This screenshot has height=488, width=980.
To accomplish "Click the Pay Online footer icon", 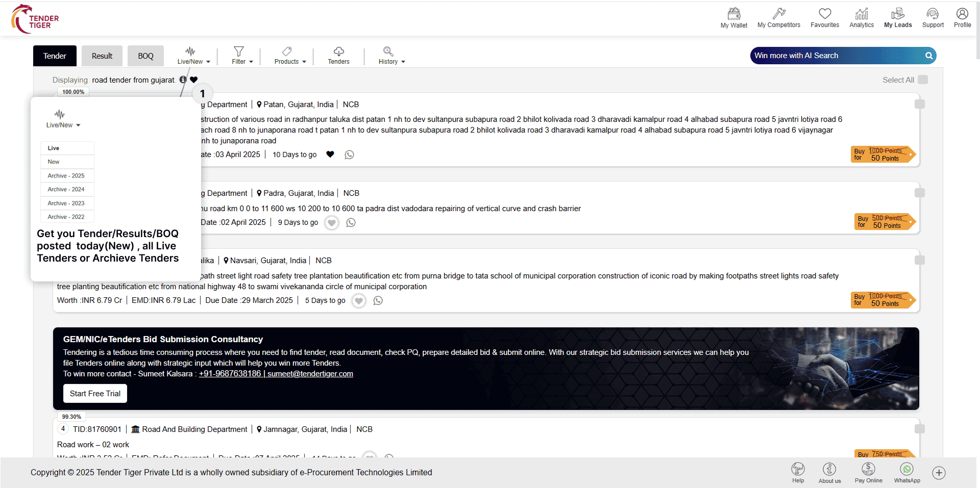I will tap(868, 470).
